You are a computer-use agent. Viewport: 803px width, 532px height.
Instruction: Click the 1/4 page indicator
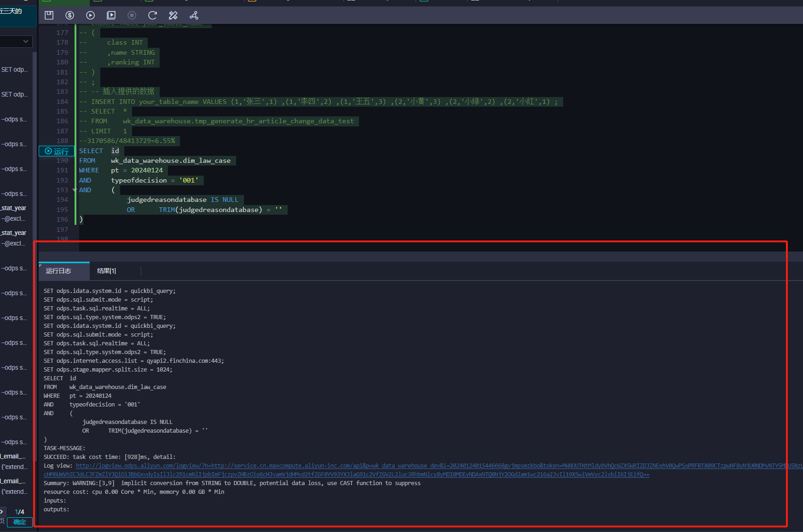pos(20,512)
